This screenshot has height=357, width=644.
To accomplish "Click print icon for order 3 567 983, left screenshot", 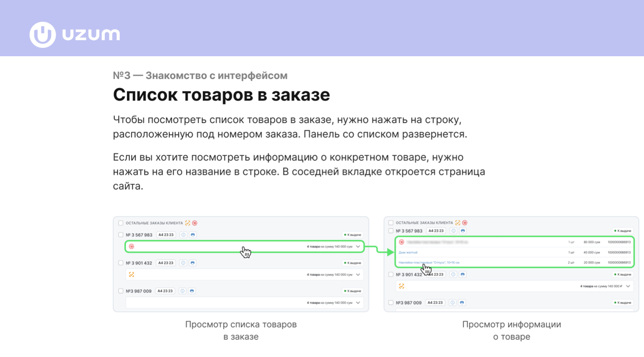I will point(193,235).
